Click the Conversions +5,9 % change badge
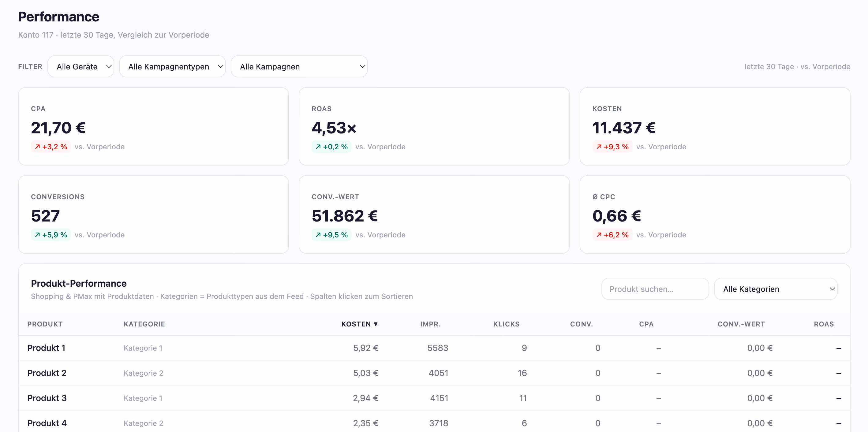The height and width of the screenshot is (432, 868). coord(51,234)
